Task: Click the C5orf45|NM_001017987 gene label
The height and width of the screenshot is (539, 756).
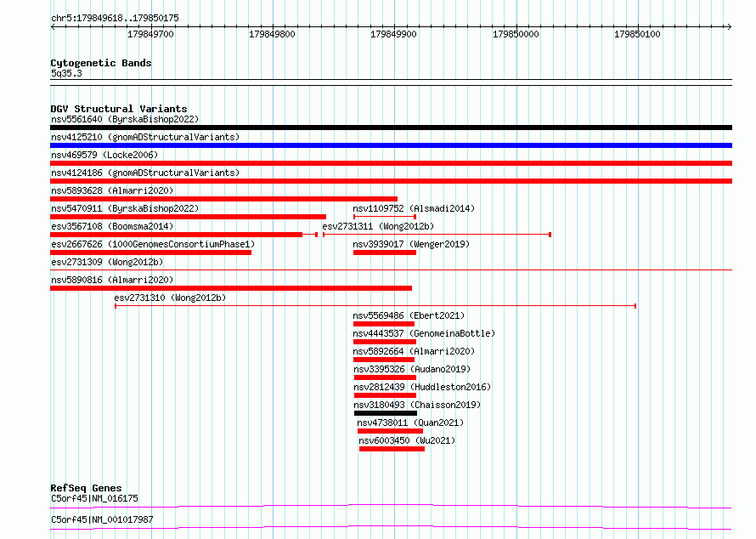Action: [102, 519]
